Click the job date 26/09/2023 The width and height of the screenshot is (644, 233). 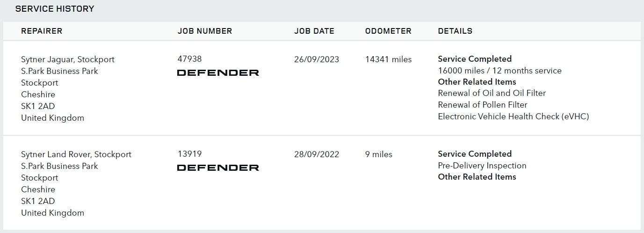[317, 59]
